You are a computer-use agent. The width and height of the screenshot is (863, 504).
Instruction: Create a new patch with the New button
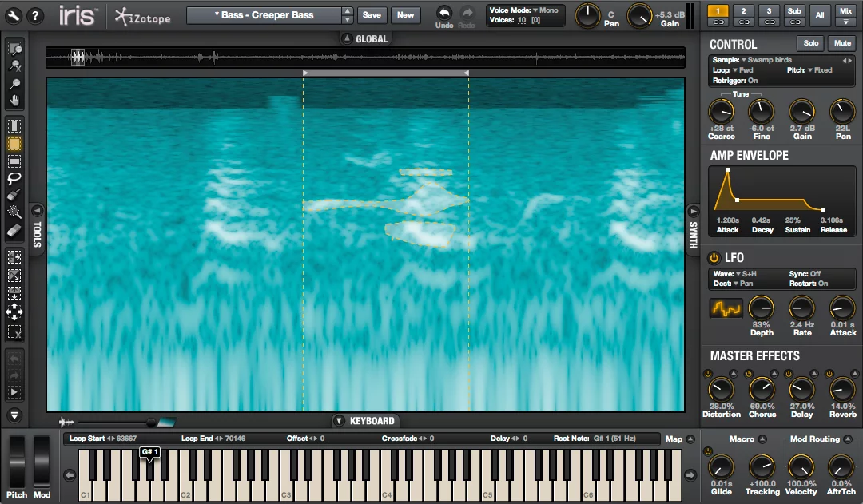pyautogui.click(x=404, y=14)
